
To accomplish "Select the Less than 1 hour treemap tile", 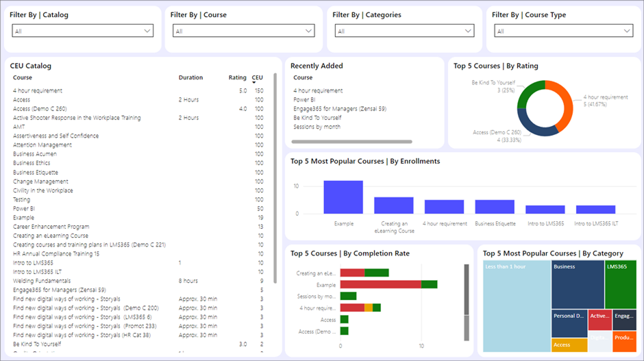I will point(516,308).
